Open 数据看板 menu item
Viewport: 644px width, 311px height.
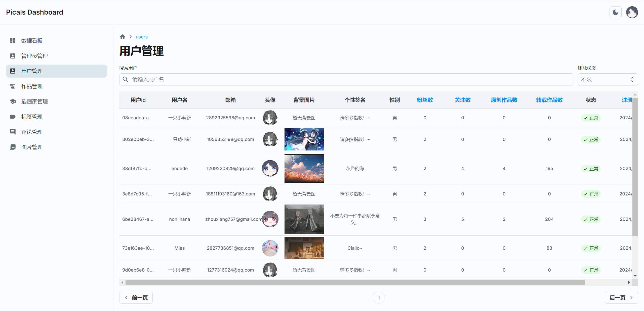[56, 41]
